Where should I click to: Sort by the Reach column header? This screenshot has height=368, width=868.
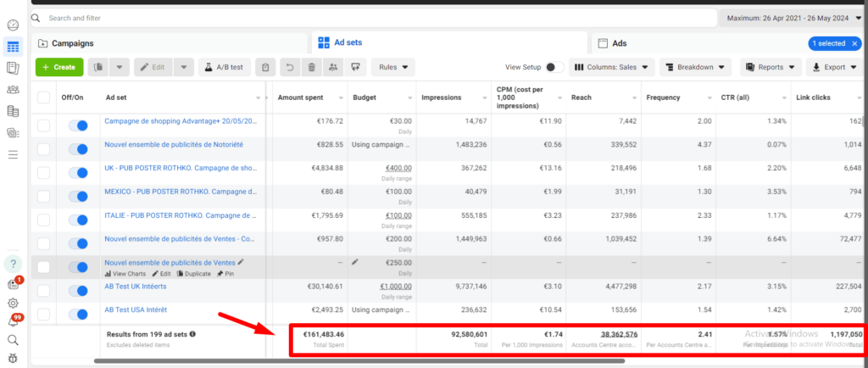click(581, 98)
